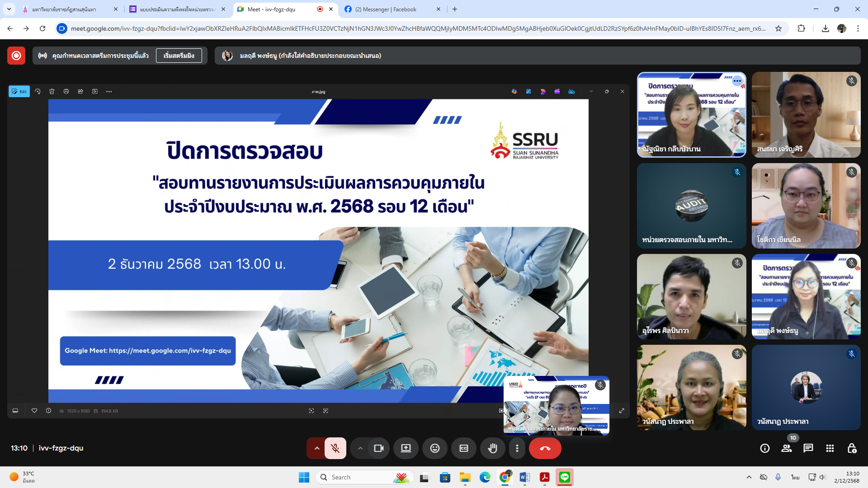868x488 pixels.
Task: Toggle the closed captions button
Action: (463, 448)
